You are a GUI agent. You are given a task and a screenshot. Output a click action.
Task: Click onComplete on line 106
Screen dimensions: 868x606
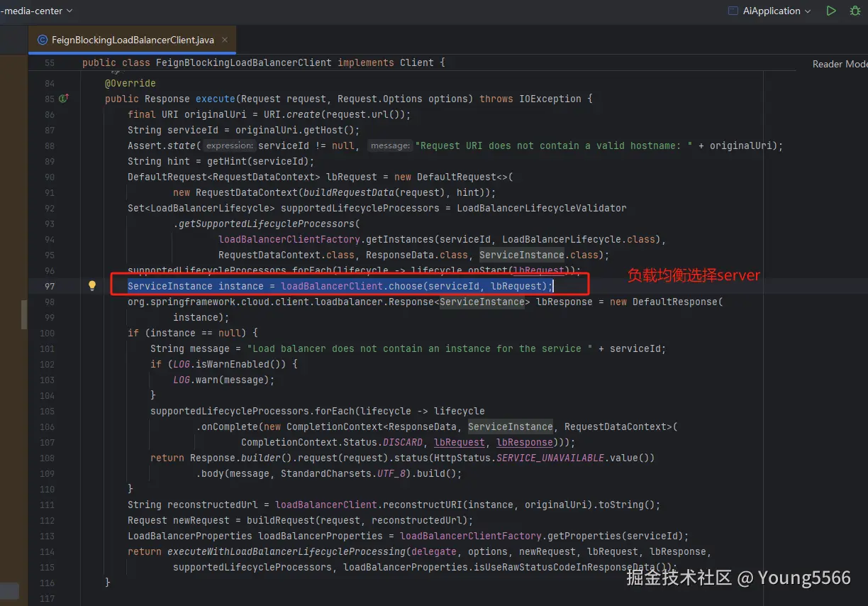(x=230, y=426)
